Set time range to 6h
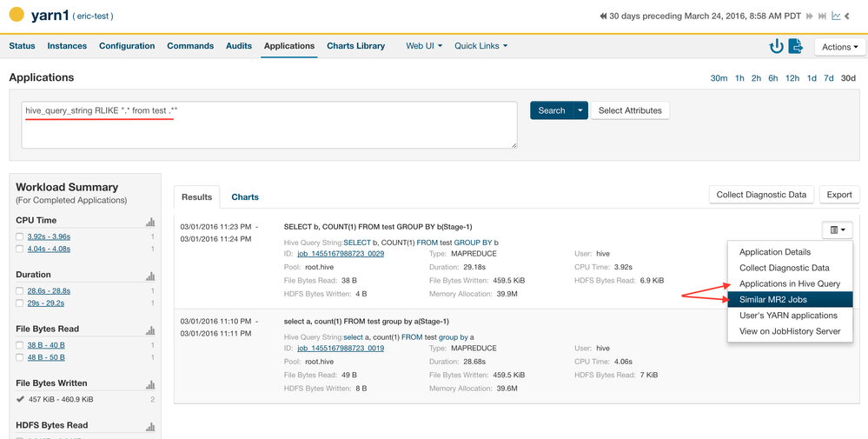This screenshot has width=868, height=439. 772,78
